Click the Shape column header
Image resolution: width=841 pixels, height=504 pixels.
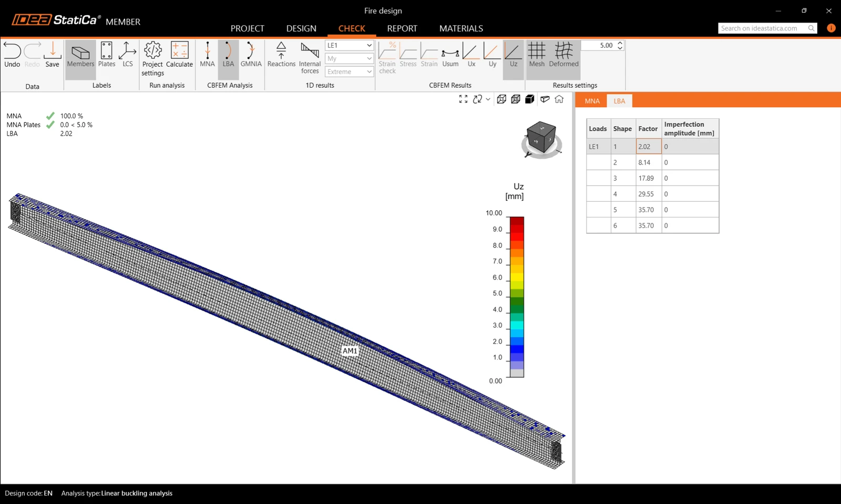pyautogui.click(x=622, y=129)
